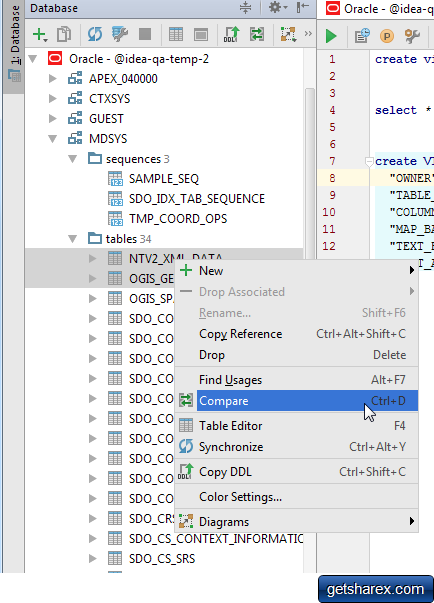Click the green plus New datasource icon
Image resolution: width=434 pixels, height=603 pixels.
pos(40,35)
